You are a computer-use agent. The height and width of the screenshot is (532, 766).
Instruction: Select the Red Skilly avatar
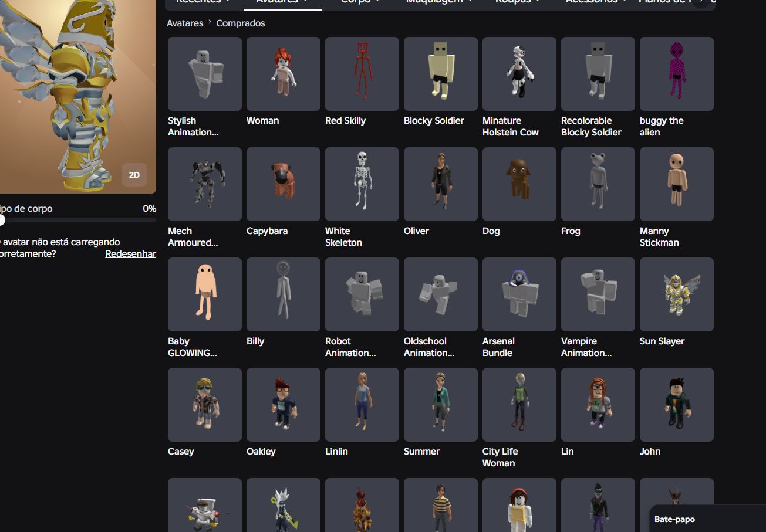(362, 74)
